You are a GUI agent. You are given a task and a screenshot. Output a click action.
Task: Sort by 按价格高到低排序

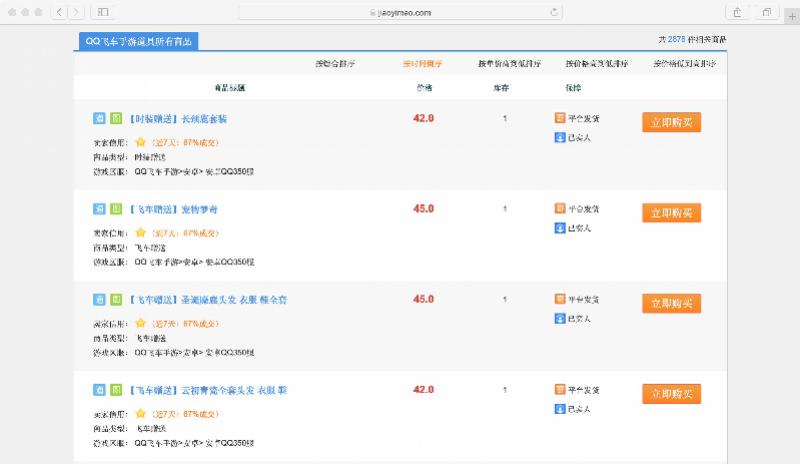[x=596, y=64]
